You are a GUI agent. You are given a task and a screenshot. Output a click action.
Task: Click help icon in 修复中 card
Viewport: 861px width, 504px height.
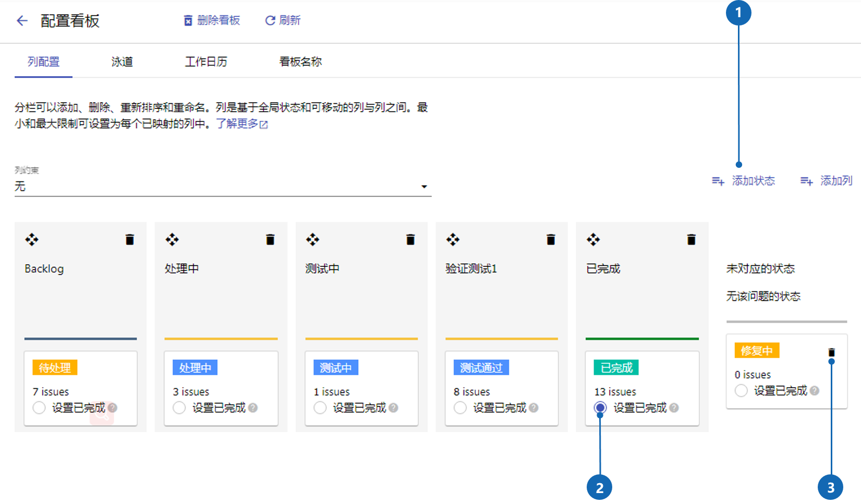(815, 390)
